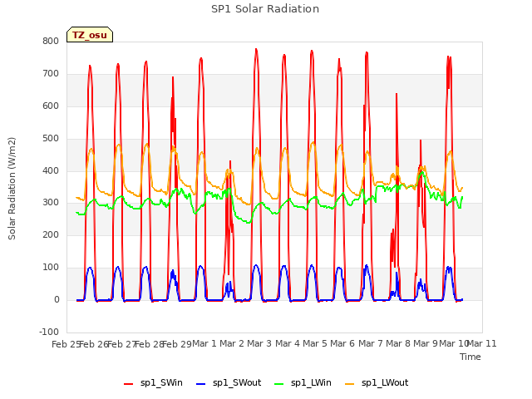The height and width of the screenshot is (399, 532).
Task: Toggle the sp1_SWin legend label
Action: (161, 383)
